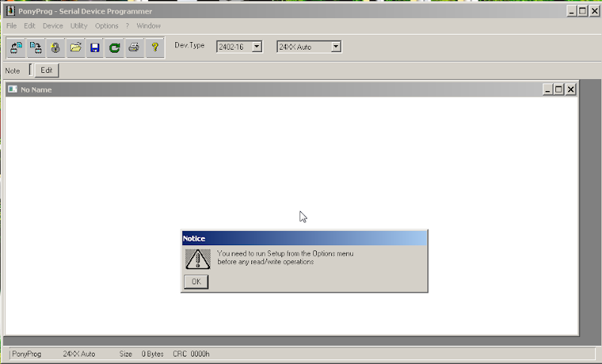Click the Edit button next to Note
Image resolution: width=602 pixels, height=364 pixels.
coord(47,70)
